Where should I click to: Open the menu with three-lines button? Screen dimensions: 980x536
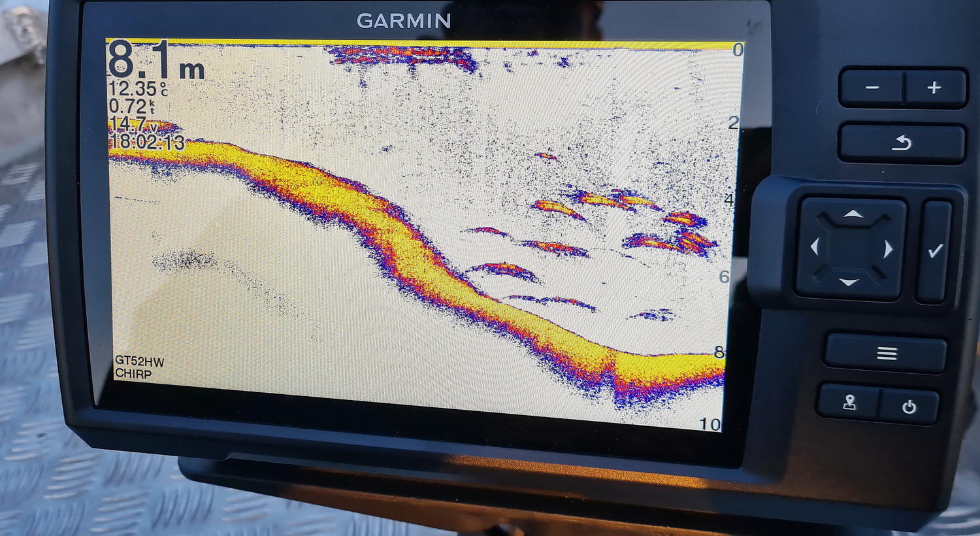click(x=886, y=354)
